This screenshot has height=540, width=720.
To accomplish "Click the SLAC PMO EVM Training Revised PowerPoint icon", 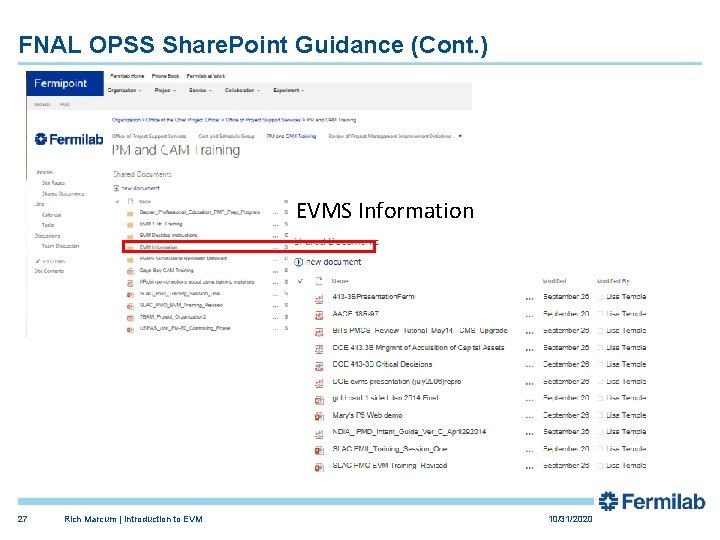I will pos(319,467).
